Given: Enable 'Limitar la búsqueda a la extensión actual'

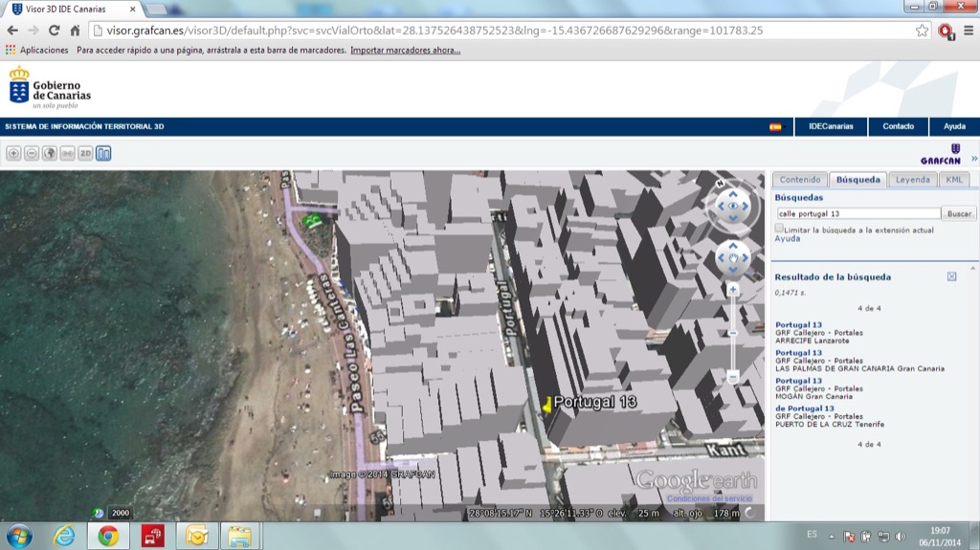Looking at the screenshot, I should (x=779, y=229).
